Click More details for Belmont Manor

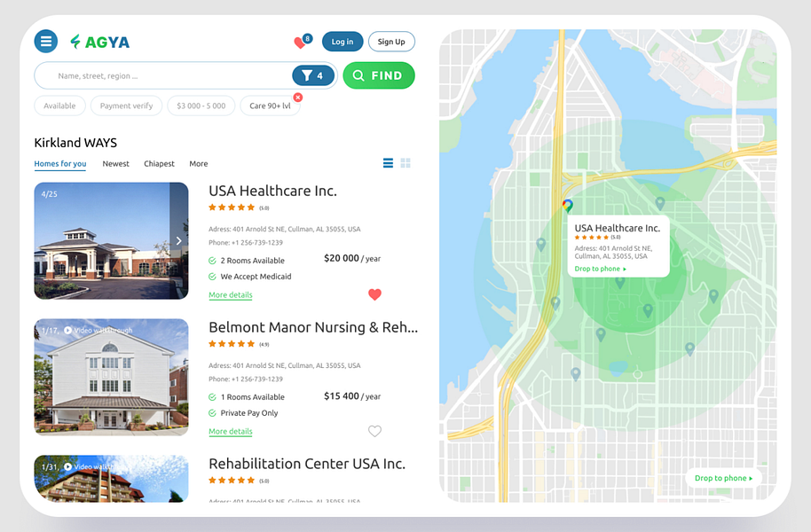tap(231, 431)
